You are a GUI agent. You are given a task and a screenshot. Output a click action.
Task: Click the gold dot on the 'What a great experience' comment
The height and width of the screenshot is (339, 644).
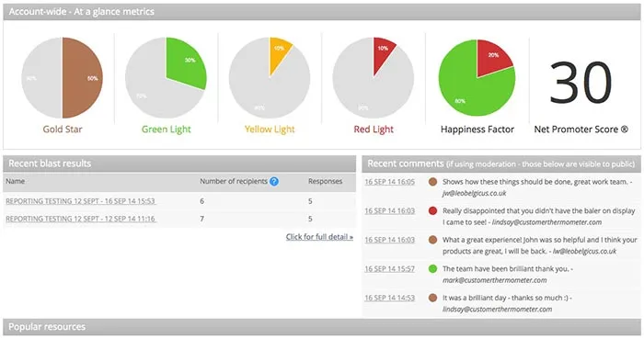432,240
